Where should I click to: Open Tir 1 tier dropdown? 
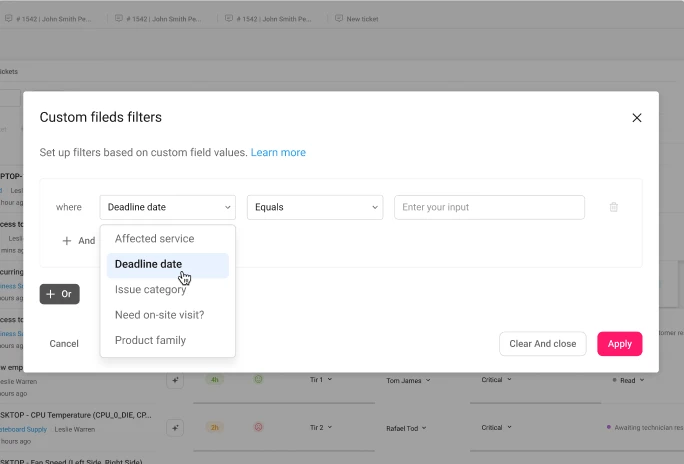pos(321,380)
